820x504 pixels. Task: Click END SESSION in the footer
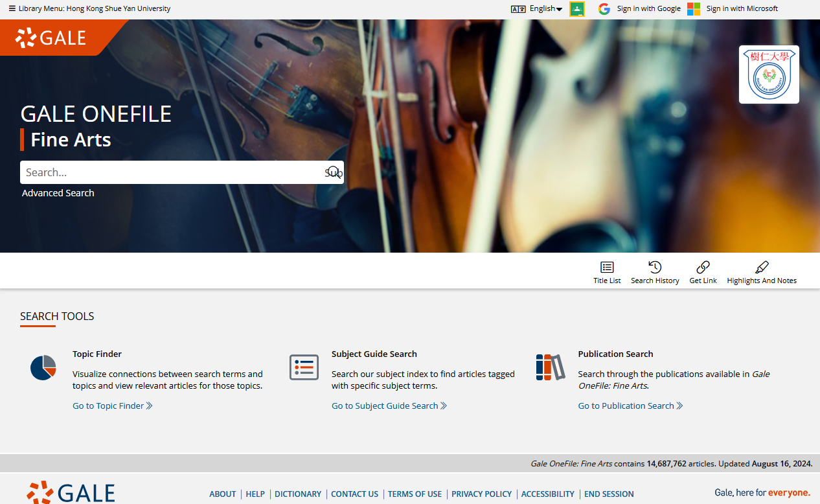tap(609, 494)
